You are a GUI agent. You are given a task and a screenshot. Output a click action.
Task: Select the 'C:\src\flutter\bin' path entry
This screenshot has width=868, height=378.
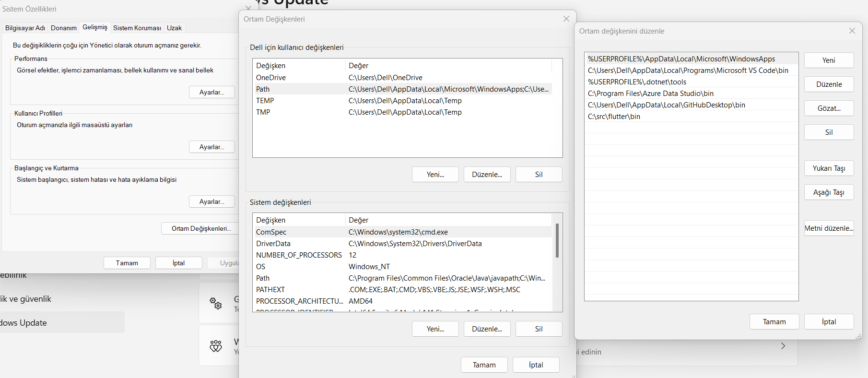[614, 117]
